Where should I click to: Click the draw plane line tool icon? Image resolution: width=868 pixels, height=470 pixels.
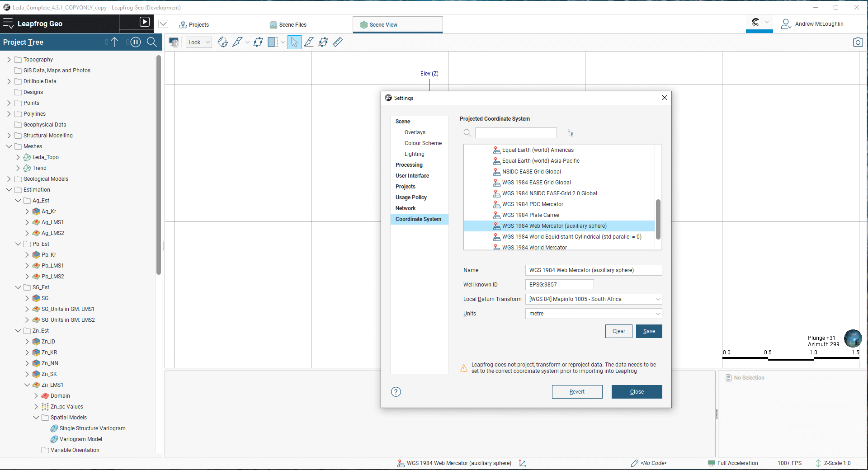pos(323,42)
